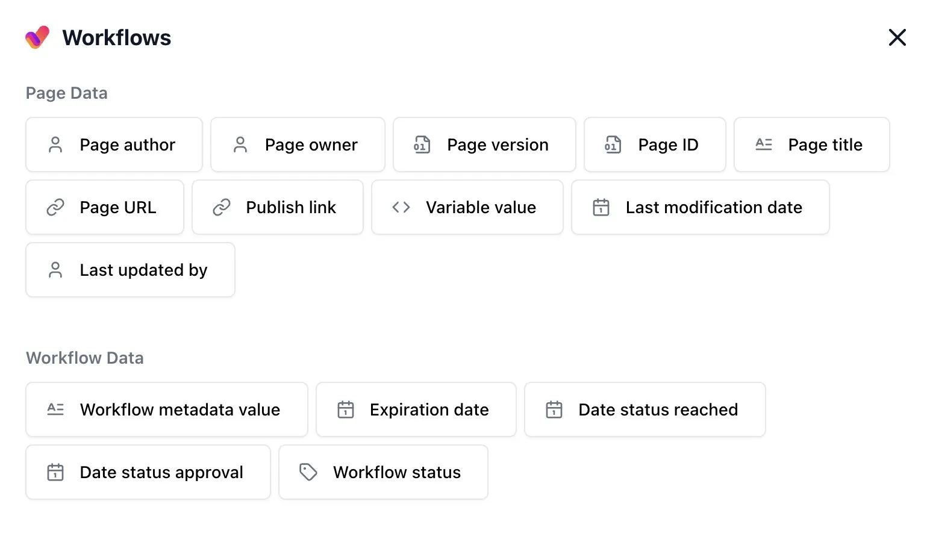The width and height of the screenshot is (930, 560).
Task: Click the person icon next to Page author
Action: tap(55, 145)
